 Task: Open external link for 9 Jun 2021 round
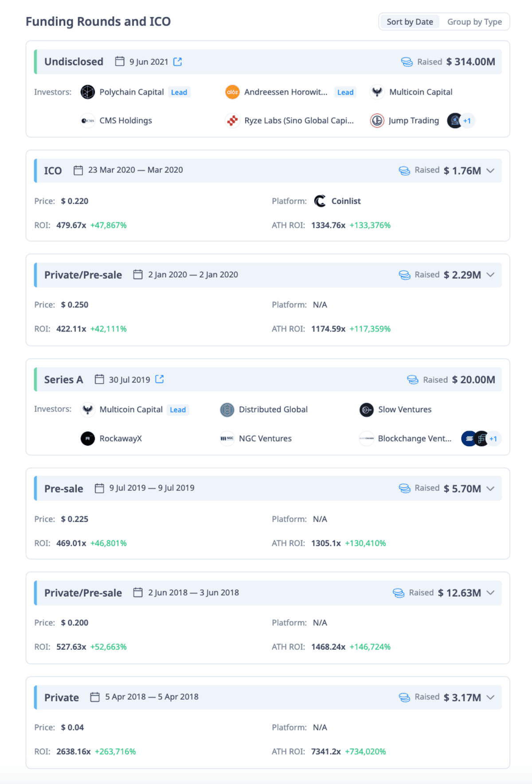pyautogui.click(x=178, y=62)
